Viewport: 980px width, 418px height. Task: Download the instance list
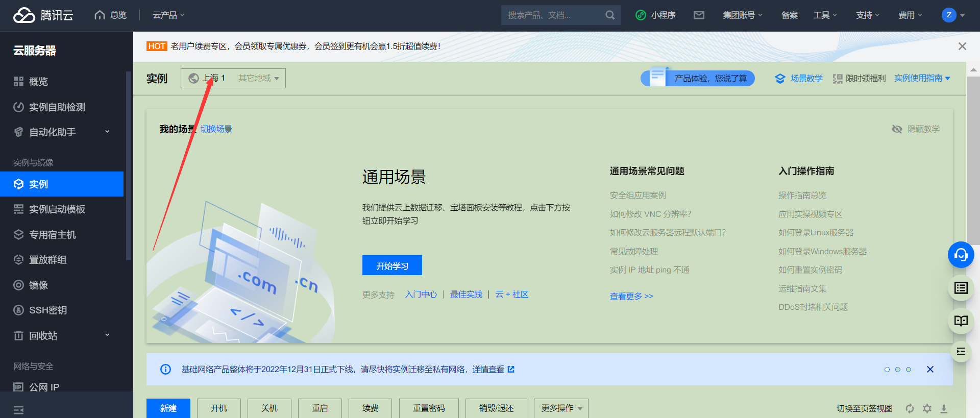(944, 408)
